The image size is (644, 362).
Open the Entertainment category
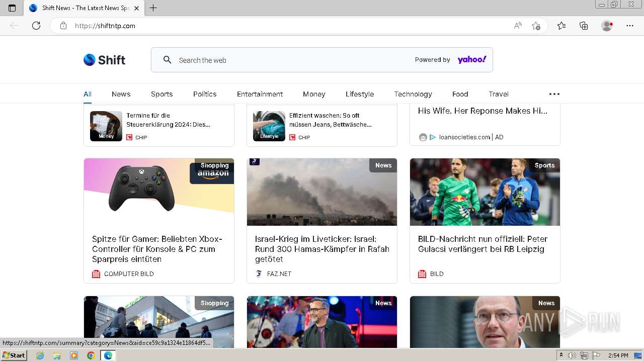pos(260,94)
